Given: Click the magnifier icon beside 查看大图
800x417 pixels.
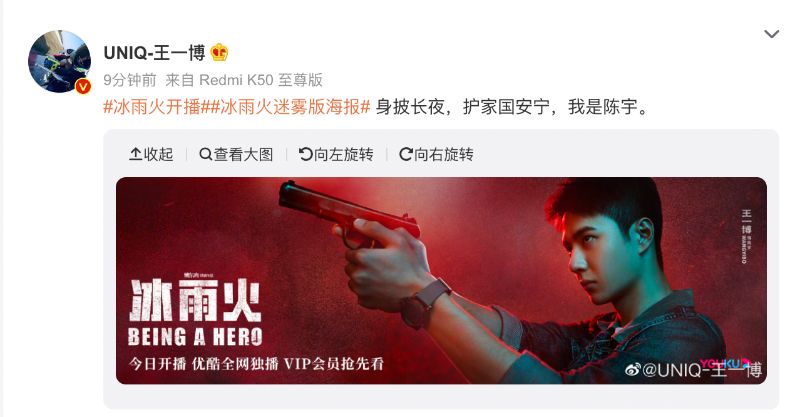Looking at the screenshot, I should (x=205, y=154).
